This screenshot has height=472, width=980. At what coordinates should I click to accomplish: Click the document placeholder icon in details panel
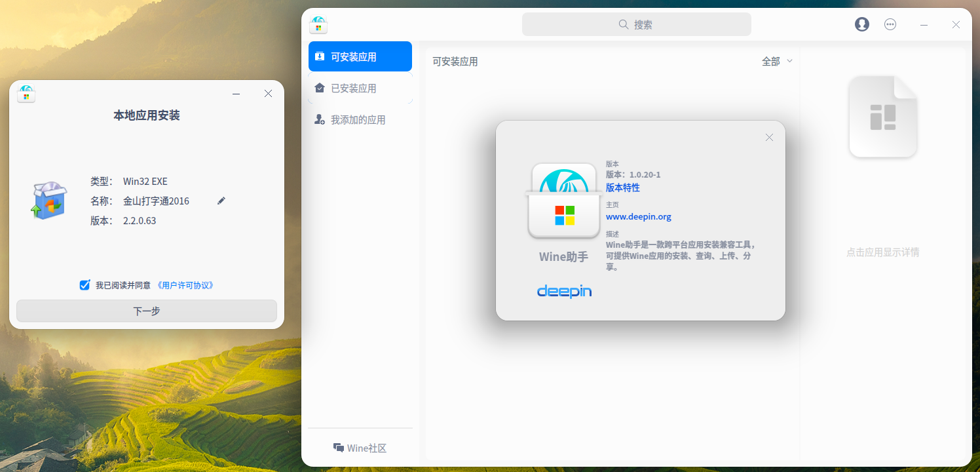(x=882, y=117)
